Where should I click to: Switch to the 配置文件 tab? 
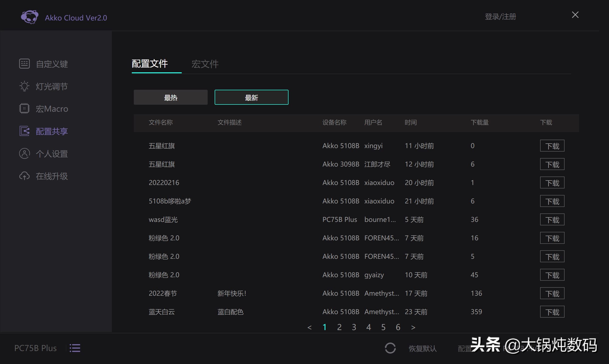point(150,64)
